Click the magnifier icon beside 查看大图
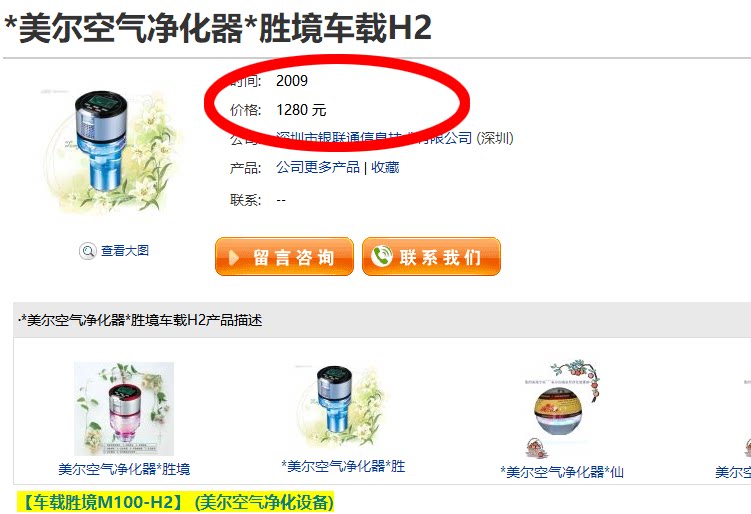The width and height of the screenshot is (751, 514). (88, 251)
